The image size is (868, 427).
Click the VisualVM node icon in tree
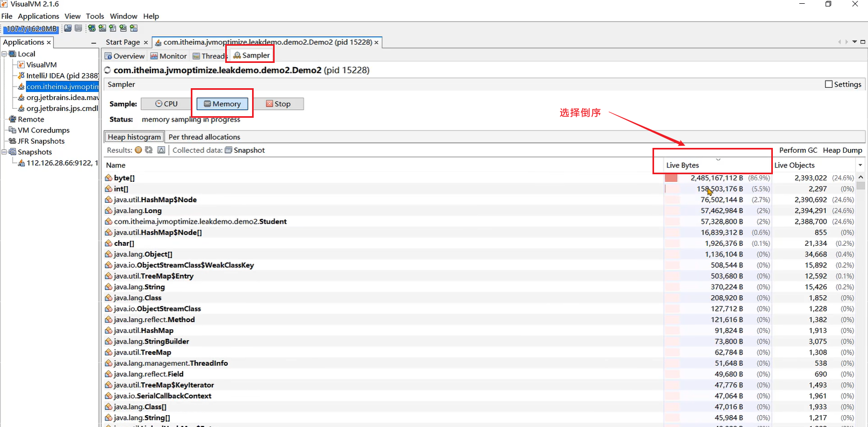[x=21, y=65]
